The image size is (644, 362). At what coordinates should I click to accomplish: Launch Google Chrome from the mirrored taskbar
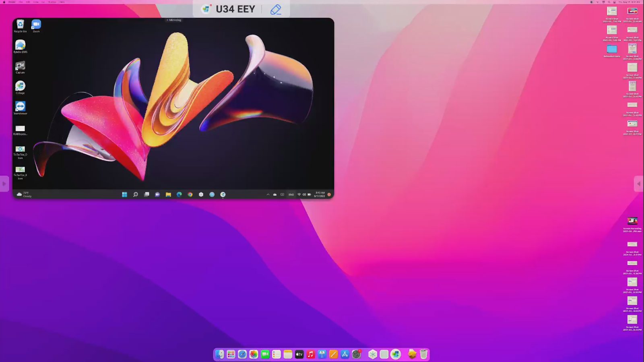[x=190, y=194]
